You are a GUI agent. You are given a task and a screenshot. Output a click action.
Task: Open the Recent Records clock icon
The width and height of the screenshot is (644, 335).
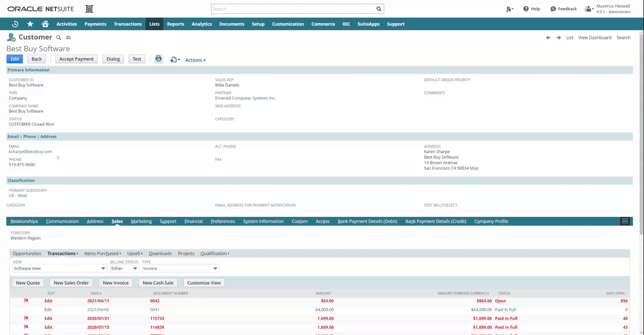point(15,24)
